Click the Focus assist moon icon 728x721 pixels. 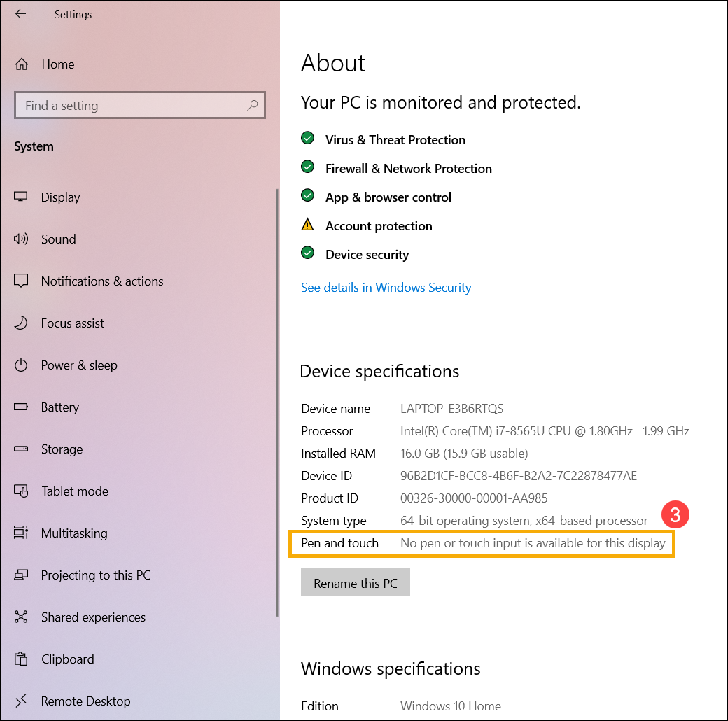click(21, 323)
